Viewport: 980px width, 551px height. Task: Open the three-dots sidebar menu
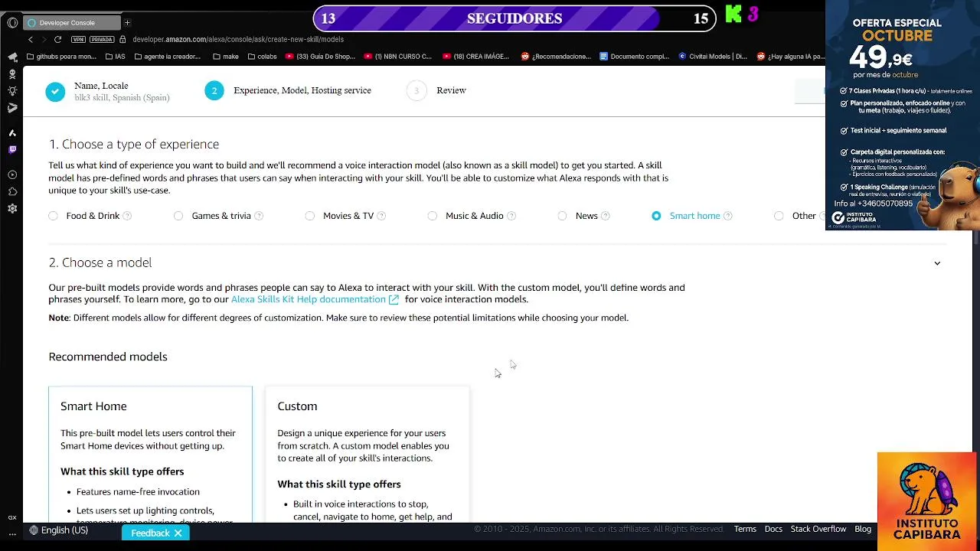pyautogui.click(x=12, y=533)
